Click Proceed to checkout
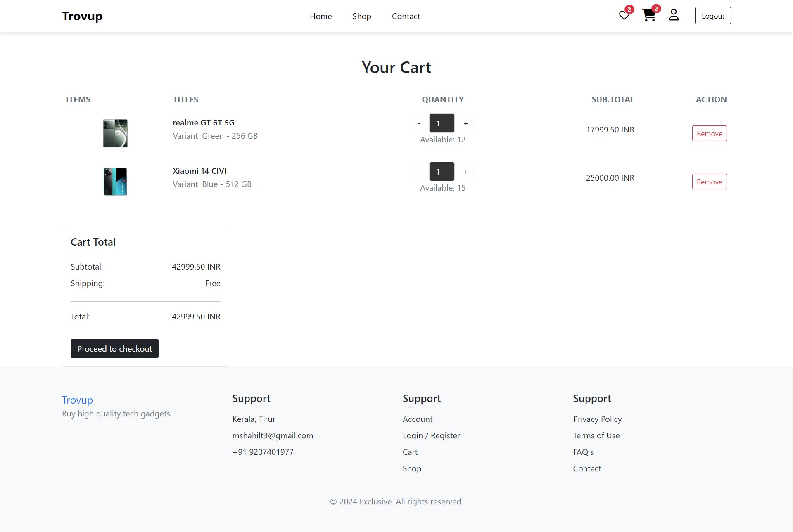The width and height of the screenshot is (793, 532). (x=114, y=349)
